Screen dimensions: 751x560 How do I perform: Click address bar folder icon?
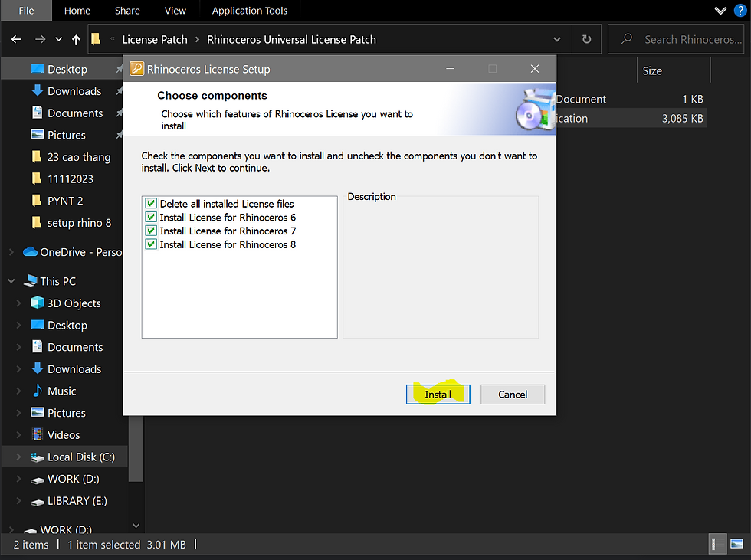point(96,39)
